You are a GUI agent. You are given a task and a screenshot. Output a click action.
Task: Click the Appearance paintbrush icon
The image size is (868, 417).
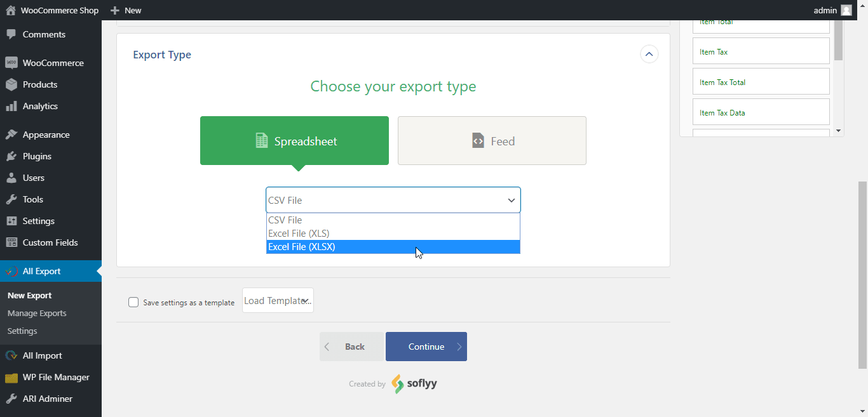click(x=11, y=135)
